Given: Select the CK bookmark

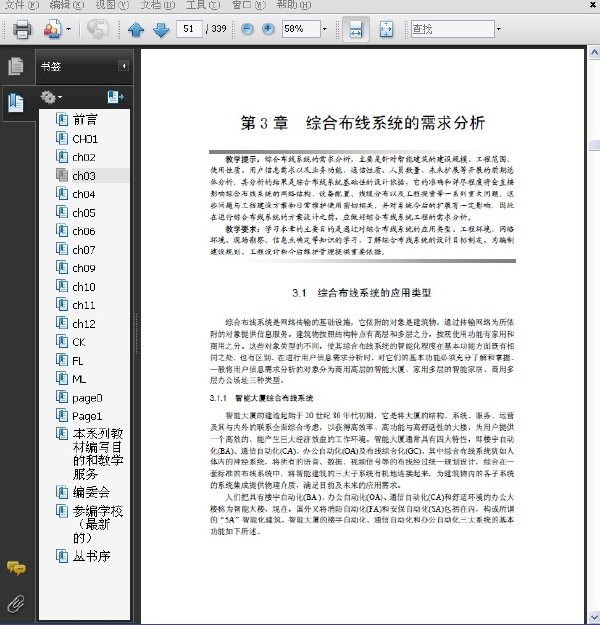Looking at the screenshot, I should pos(79,342).
